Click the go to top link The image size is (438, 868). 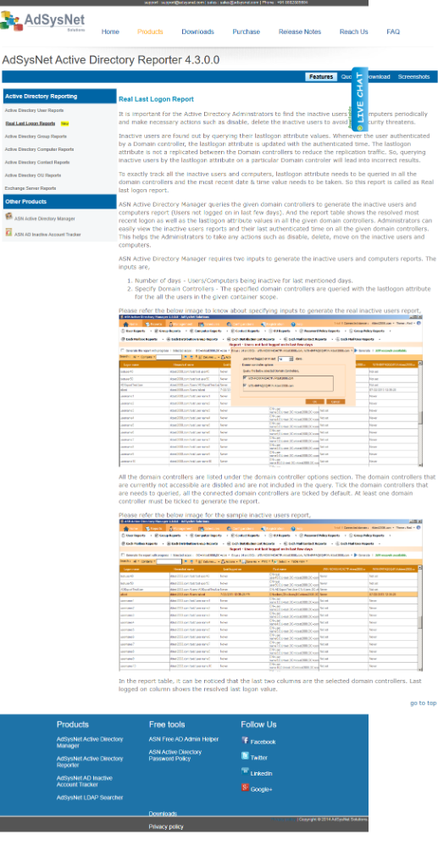(x=423, y=703)
